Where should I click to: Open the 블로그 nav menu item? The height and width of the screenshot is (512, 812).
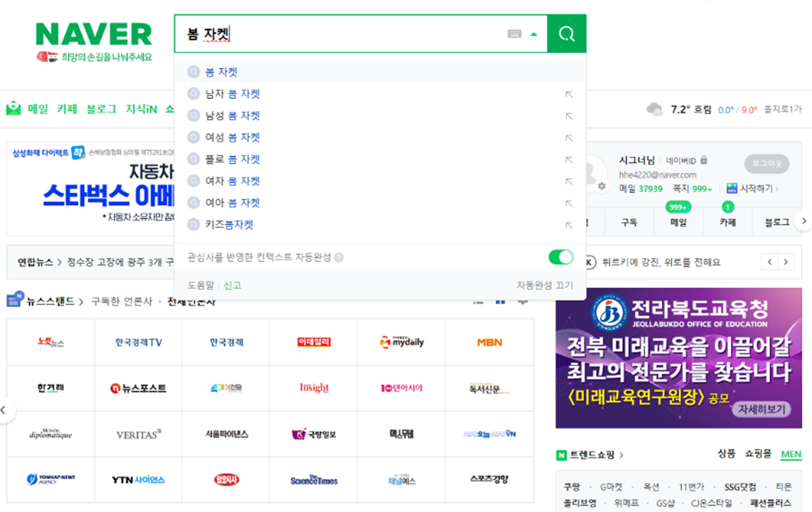(x=101, y=109)
